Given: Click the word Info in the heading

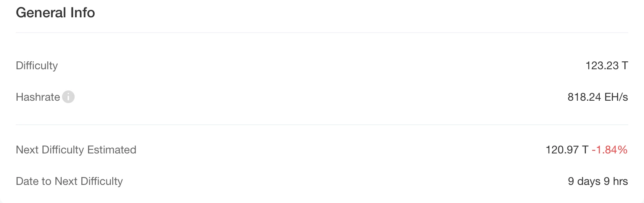Looking at the screenshot, I should tap(82, 13).
